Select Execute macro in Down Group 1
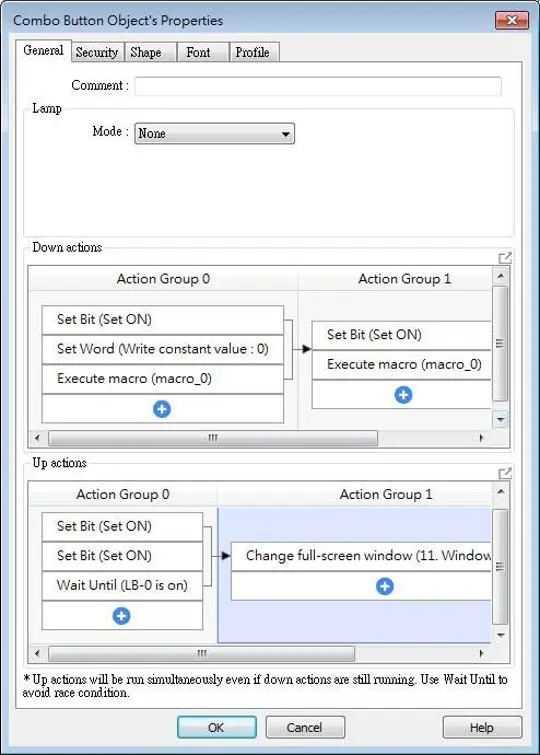The width and height of the screenshot is (540, 755). pyautogui.click(x=401, y=364)
